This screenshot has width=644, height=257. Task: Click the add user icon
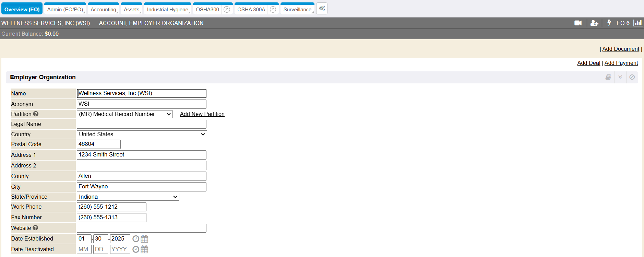(594, 23)
